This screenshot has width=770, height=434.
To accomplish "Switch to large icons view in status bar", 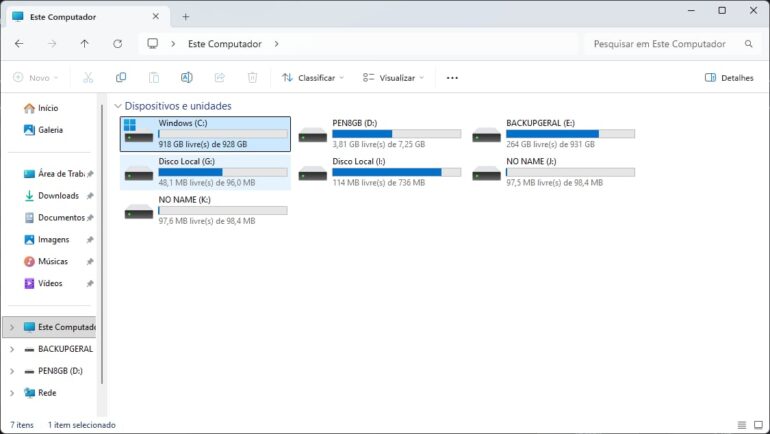I will point(758,425).
